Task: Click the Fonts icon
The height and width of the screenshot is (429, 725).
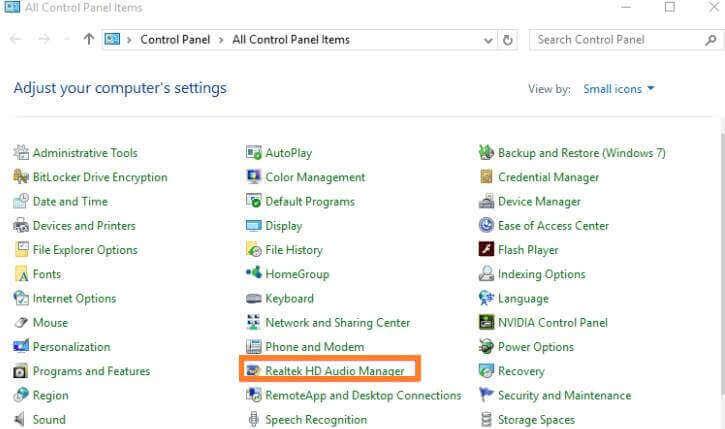Action: coord(21,274)
